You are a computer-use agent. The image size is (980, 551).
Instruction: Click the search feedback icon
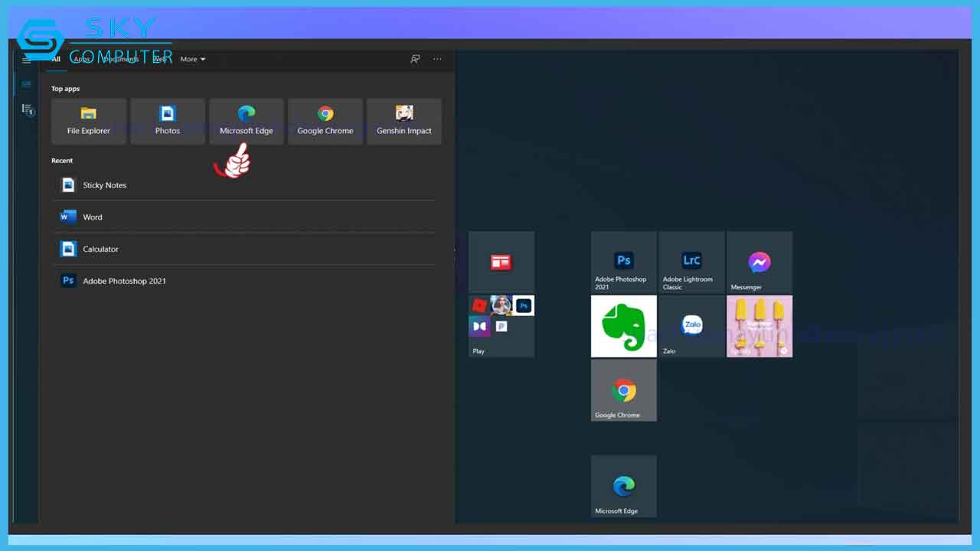tap(415, 59)
